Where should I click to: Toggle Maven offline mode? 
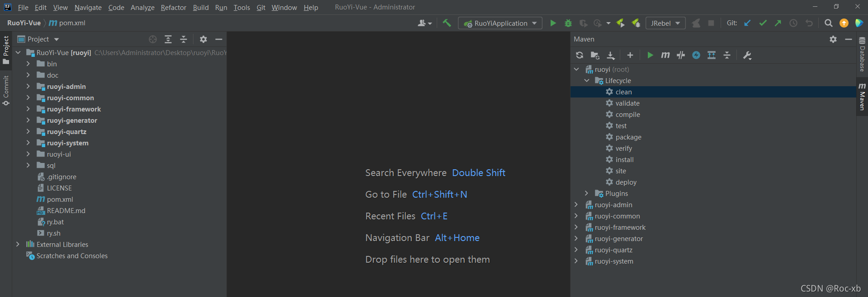pyautogui.click(x=681, y=55)
